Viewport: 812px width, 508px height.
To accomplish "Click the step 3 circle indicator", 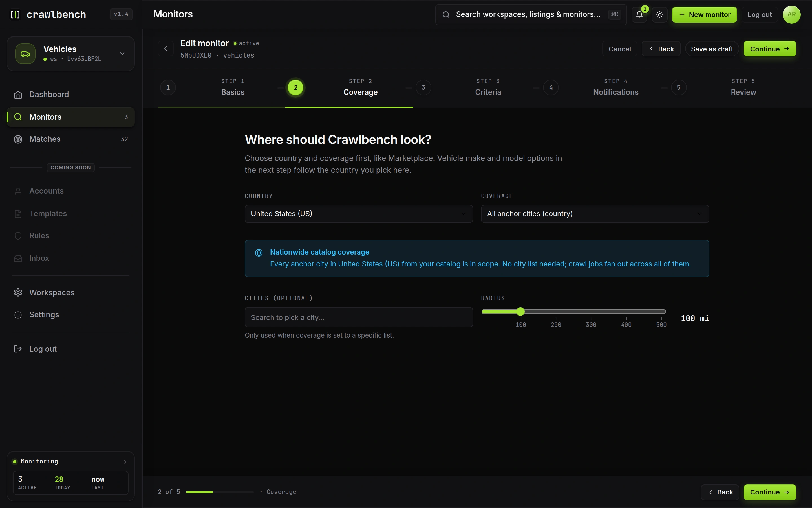I will [423, 88].
